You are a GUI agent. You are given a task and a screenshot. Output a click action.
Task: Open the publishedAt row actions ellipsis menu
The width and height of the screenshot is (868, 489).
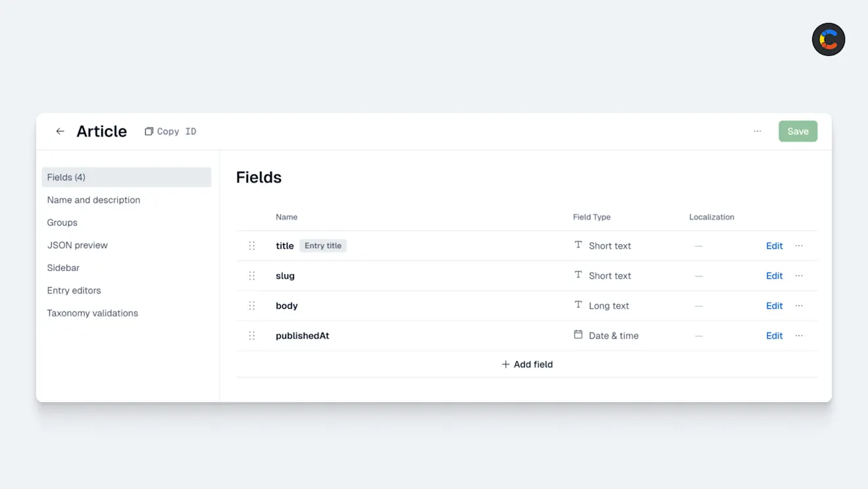point(799,336)
